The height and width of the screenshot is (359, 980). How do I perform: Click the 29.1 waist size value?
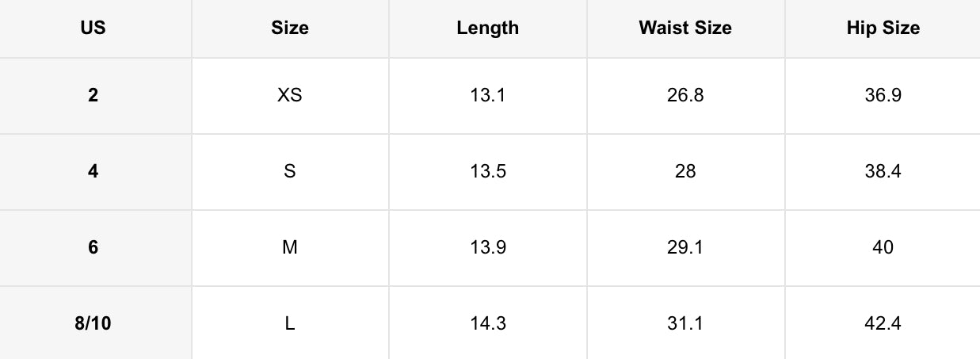[x=685, y=247]
